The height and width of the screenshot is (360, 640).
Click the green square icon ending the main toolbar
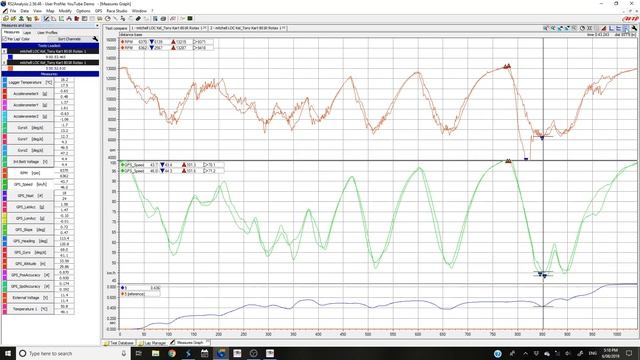click(x=190, y=18)
